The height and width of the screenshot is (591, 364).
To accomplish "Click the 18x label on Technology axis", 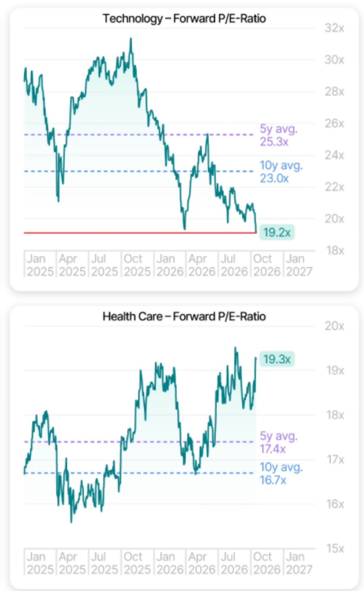I will coord(334,250).
